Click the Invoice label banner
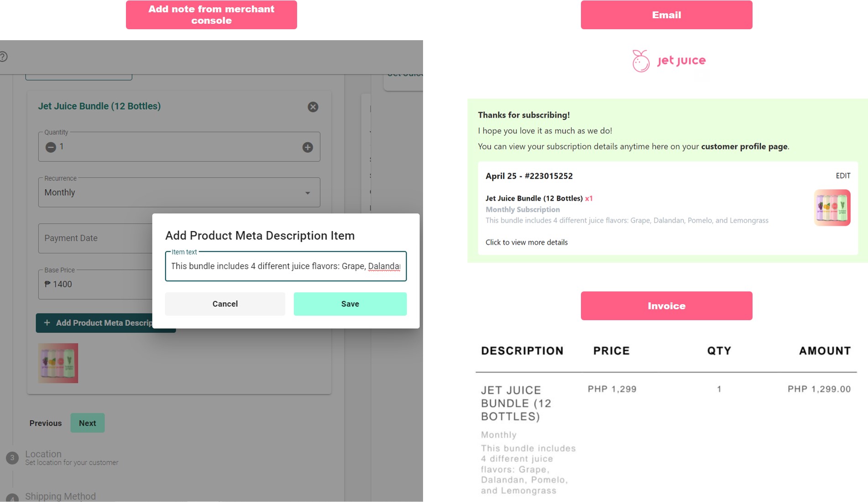The width and height of the screenshot is (868, 502). [x=666, y=306]
